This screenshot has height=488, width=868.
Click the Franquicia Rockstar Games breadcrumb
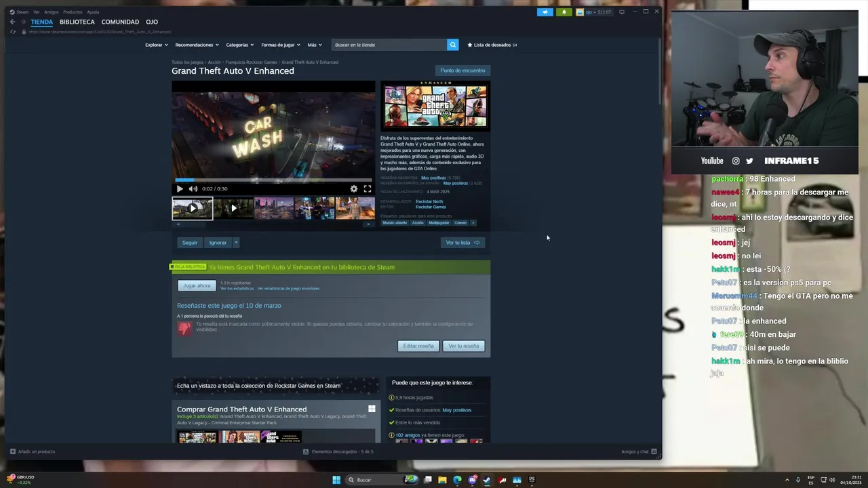click(251, 62)
